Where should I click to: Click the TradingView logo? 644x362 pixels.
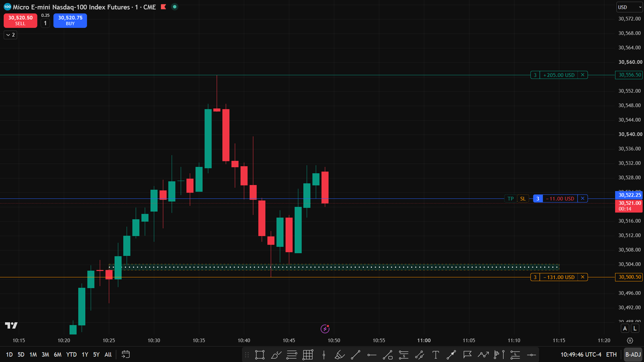[x=11, y=326]
